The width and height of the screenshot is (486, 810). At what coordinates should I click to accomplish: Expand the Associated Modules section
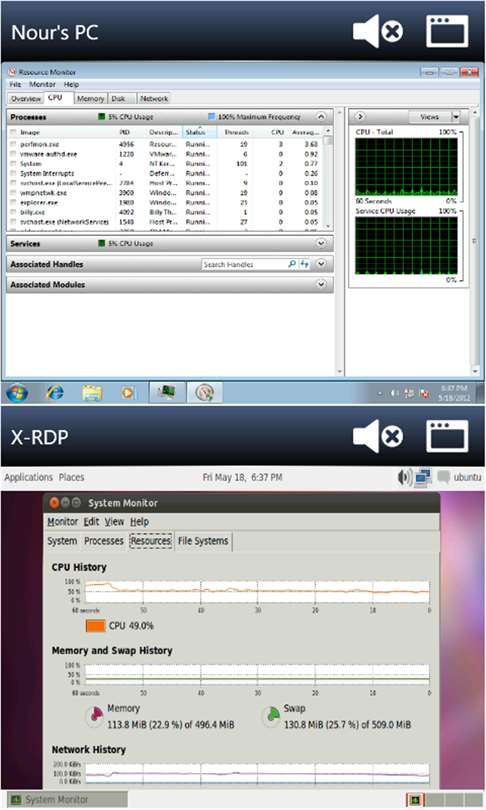pyautogui.click(x=321, y=284)
